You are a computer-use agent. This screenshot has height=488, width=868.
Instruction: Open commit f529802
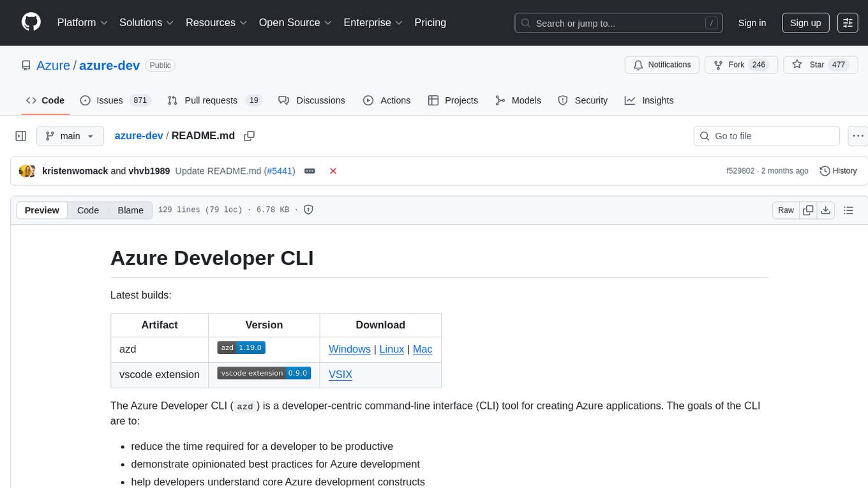coord(740,171)
